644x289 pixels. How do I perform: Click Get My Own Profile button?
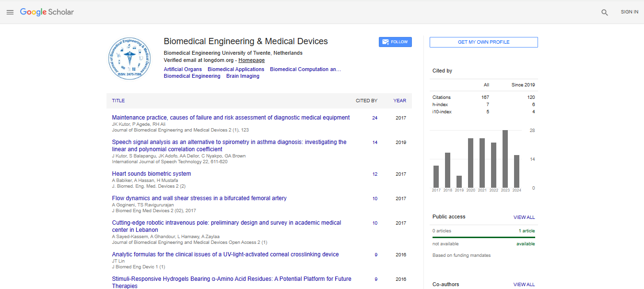click(483, 42)
